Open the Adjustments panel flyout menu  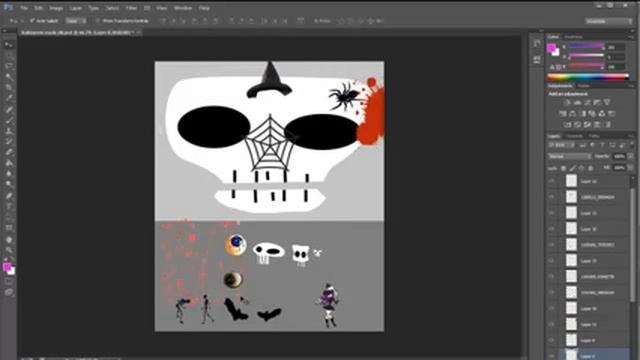(631, 86)
